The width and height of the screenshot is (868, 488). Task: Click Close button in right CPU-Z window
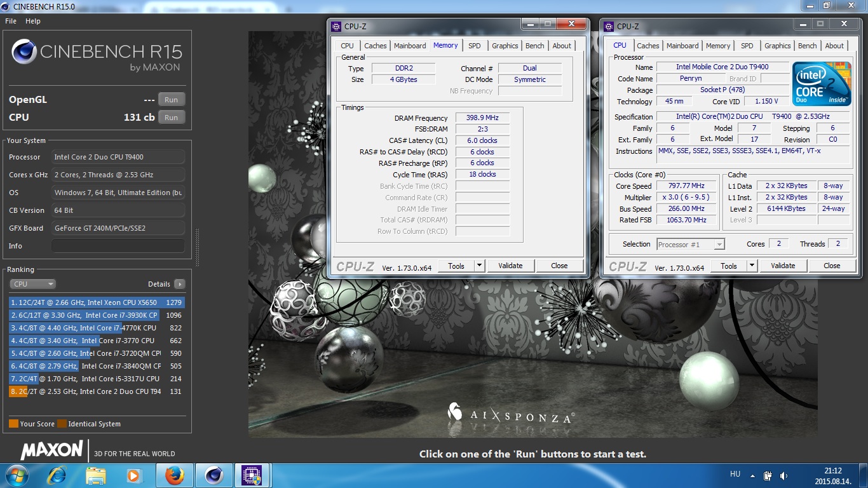click(x=832, y=266)
